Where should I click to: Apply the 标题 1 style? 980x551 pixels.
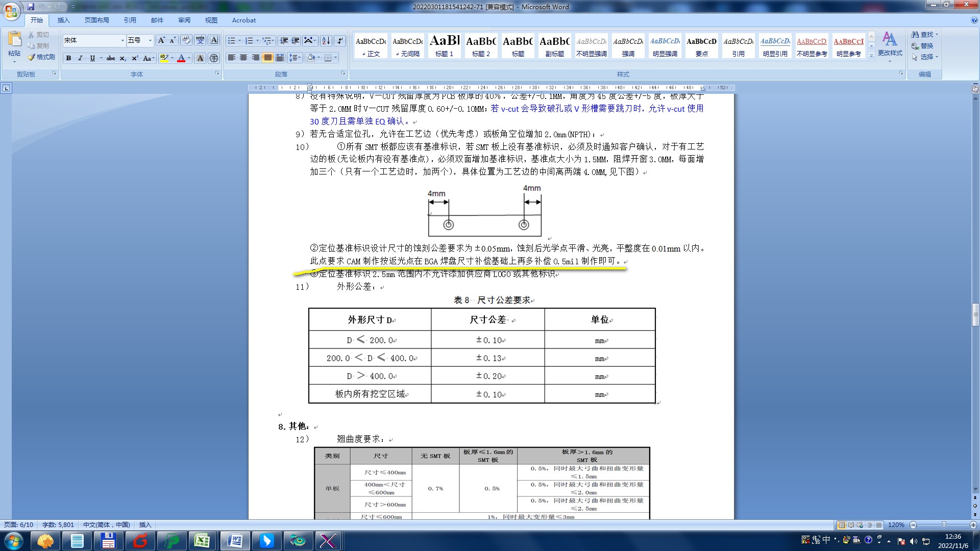[444, 45]
